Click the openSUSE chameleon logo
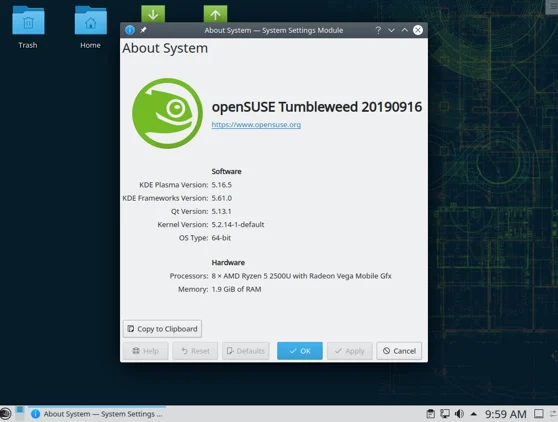558x422 pixels. click(x=167, y=114)
